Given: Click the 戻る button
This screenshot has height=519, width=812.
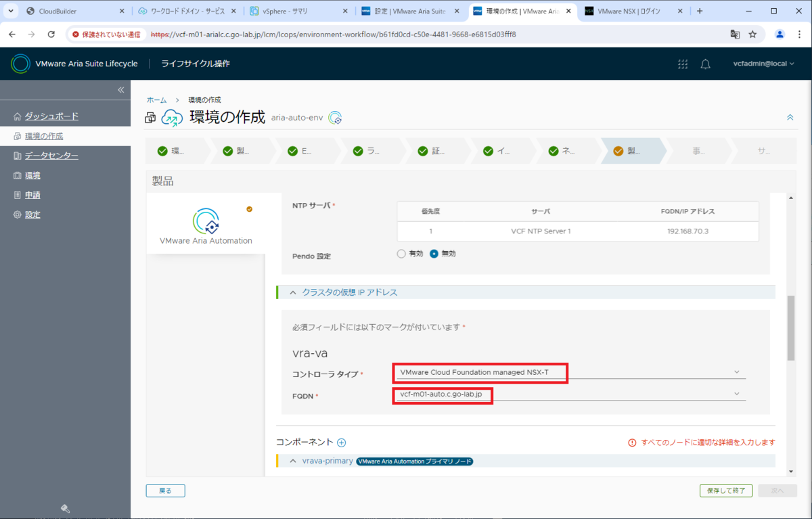Looking at the screenshot, I should 165,491.
